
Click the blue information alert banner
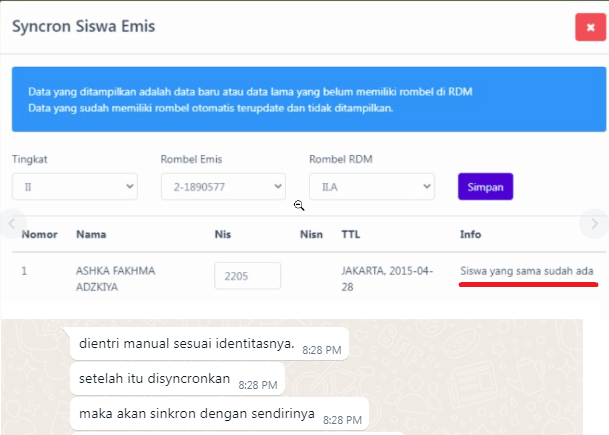point(309,99)
